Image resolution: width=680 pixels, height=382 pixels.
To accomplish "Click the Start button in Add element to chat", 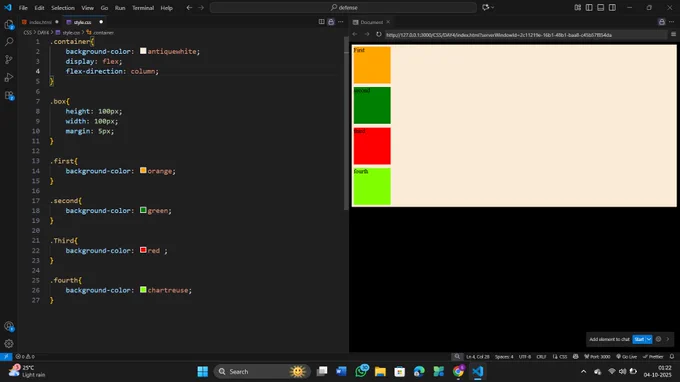I will coord(639,339).
